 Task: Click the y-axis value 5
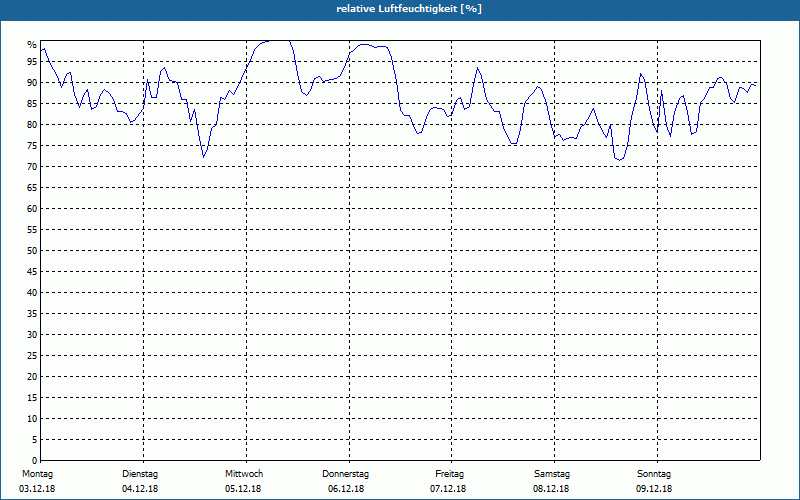34,440
